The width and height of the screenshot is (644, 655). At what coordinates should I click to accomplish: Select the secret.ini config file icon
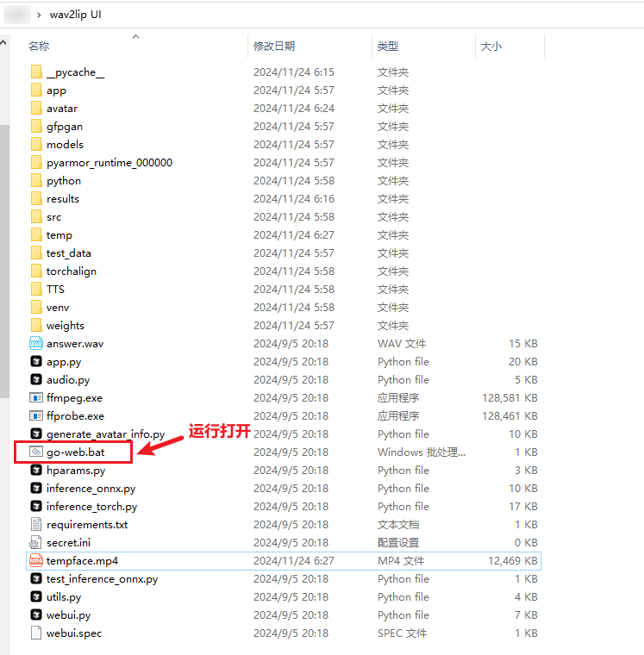tap(36, 542)
